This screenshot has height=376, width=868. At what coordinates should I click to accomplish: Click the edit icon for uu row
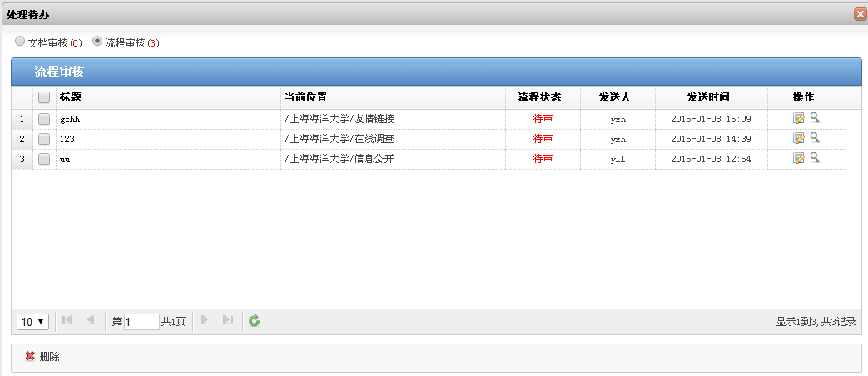(799, 158)
